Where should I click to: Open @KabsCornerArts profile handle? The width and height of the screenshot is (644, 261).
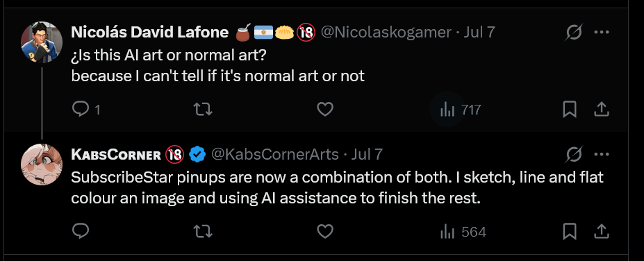coord(275,154)
